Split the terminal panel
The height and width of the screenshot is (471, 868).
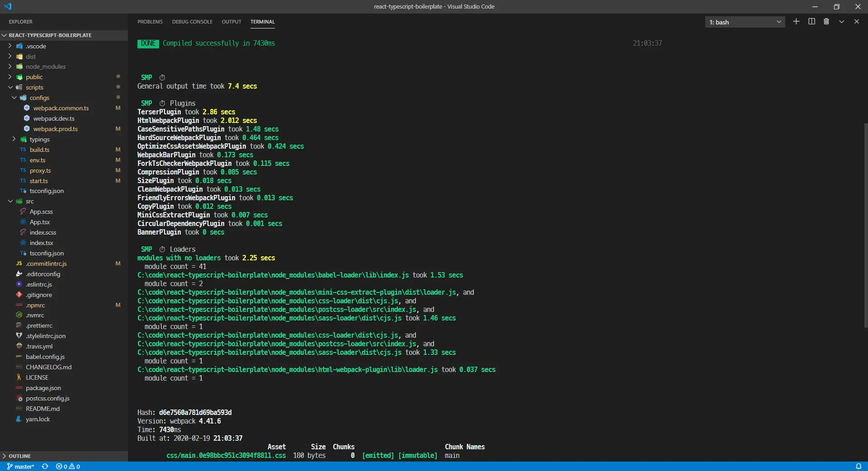[x=811, y=22]
